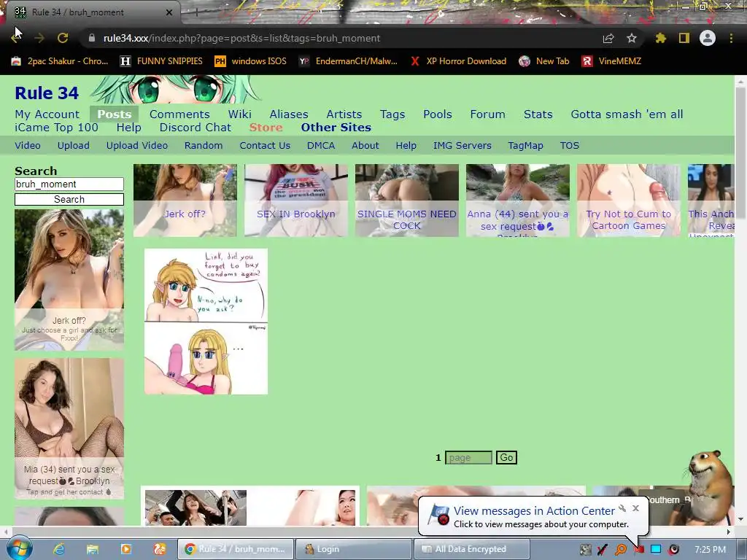Open the Stats menu item
The image size is (747, 560).
pyautogui.click(x=538, y=114)
